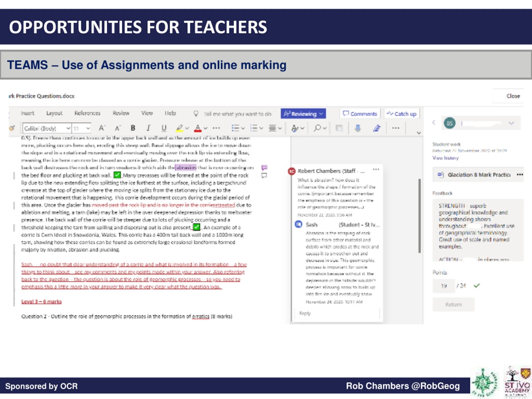This screenshot has width=532, height=399.
Task: Expand Find dropdown arrow
Action: pos(325,128)
